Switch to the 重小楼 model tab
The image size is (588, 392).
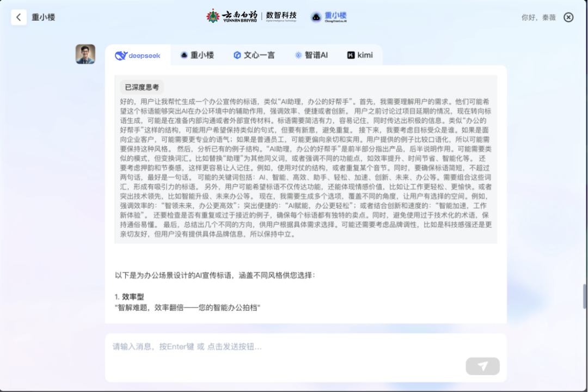(197, 56)
